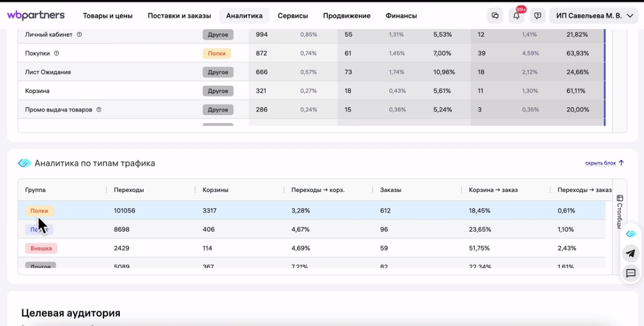Image resolution: width=644 pixels, height=326 pixels.
Task: Click help icon next to Покупки
Action: coord(57,53)
